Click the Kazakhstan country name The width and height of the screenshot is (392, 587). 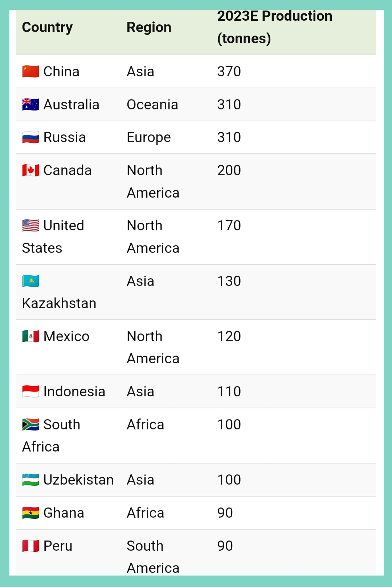point(59,303)
